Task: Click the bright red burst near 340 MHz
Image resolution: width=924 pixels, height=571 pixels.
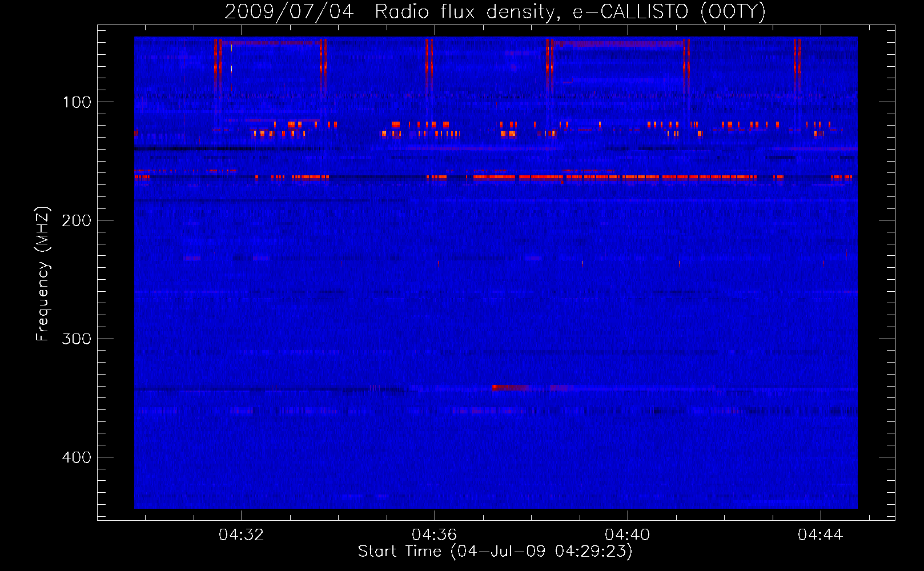Action: point(510,387)
